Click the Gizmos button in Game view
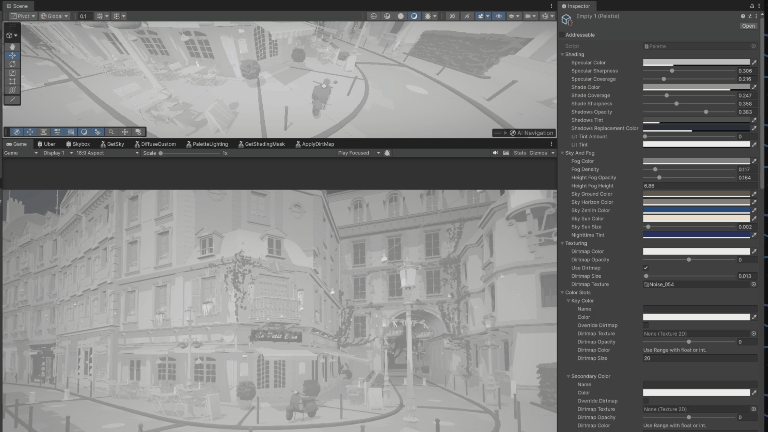768x432 pixels. point(538,153)
